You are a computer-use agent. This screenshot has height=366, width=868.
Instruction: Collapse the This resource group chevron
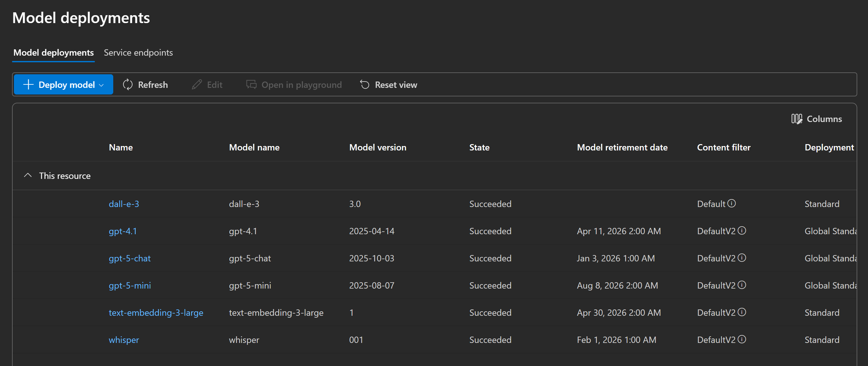click(x=28, y=175)
